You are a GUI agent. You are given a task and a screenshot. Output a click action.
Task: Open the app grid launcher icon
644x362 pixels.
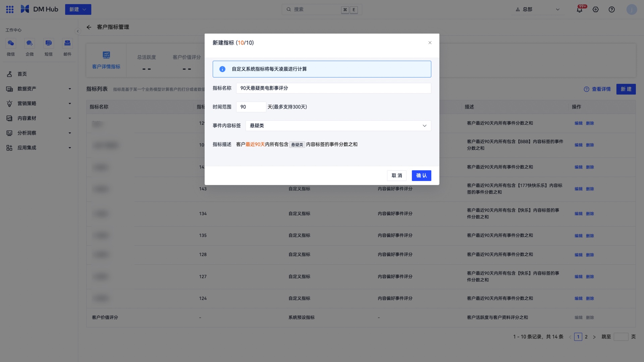pyautogui.click(x=10, y=9)
